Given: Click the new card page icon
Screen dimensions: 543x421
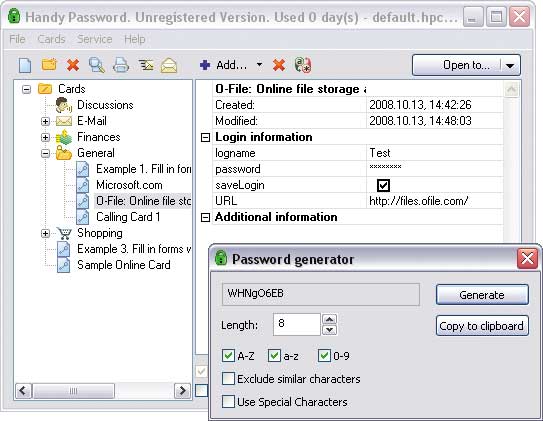Looking at the screenshot, I should (x=25, y=65).
